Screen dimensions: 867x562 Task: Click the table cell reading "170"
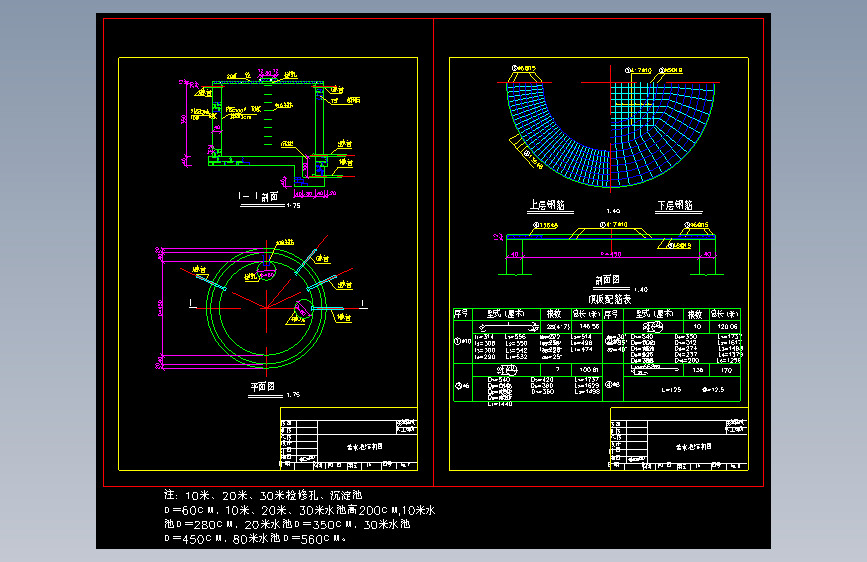(x=726, y=370)
